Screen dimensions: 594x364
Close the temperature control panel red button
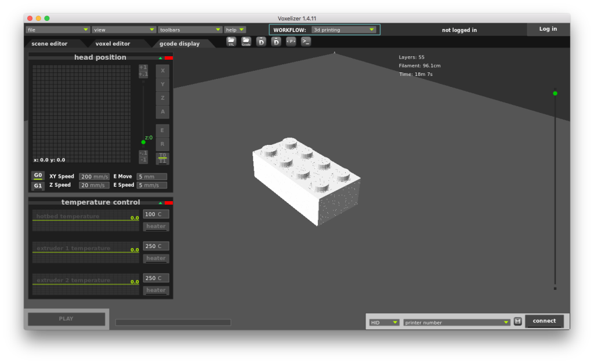click(x=169, y=203)
